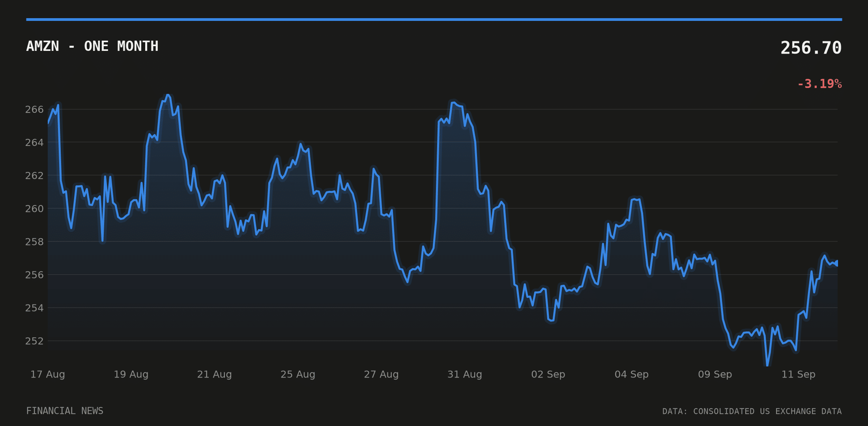868x426 pixels.
Task: Click the 09 Sep date label
Action: point(715,374)
